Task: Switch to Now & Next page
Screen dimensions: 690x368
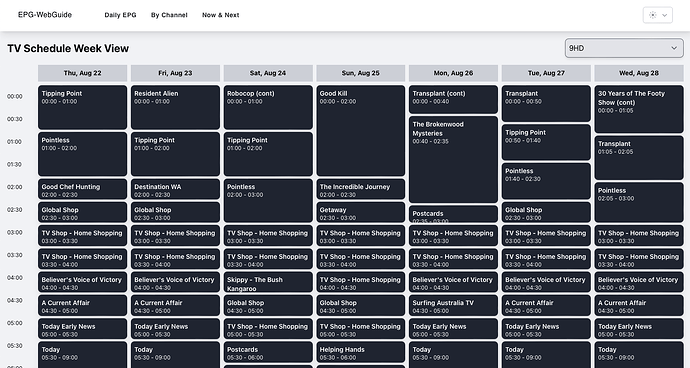Action: (x=220, y=15)
